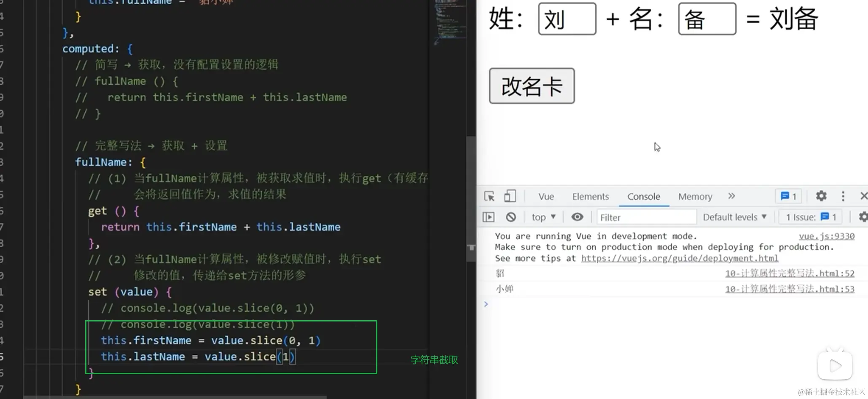This screenshot has width=868, height=399.
Task: Open the vue.js:9330 source link
Action: 827,236
